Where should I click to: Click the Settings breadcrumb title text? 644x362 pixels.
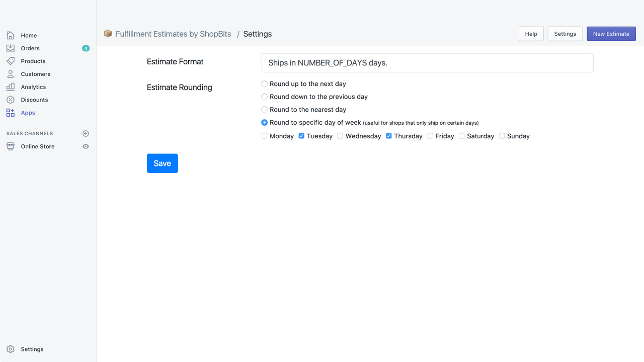point(258,34)
